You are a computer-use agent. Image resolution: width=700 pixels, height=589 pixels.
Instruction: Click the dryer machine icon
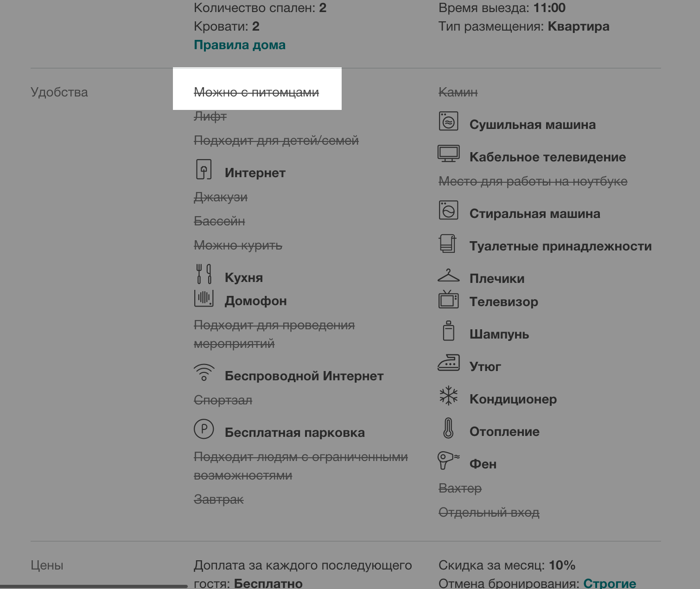(448, 122)
